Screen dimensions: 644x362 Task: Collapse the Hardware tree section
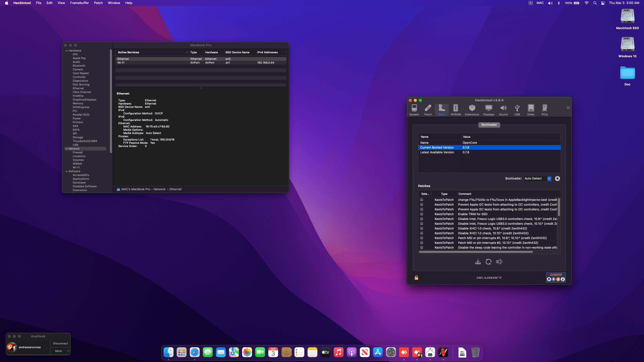coord(67,51)
